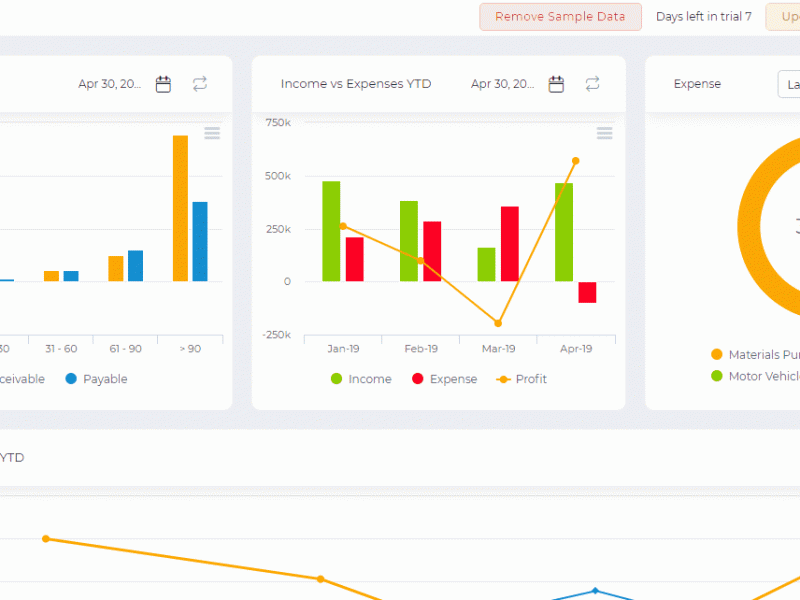Image resolution: width=800 pixels, height=600 pixels.
Task: Click the orange bar above > 90
Action: tap(181, 208)
